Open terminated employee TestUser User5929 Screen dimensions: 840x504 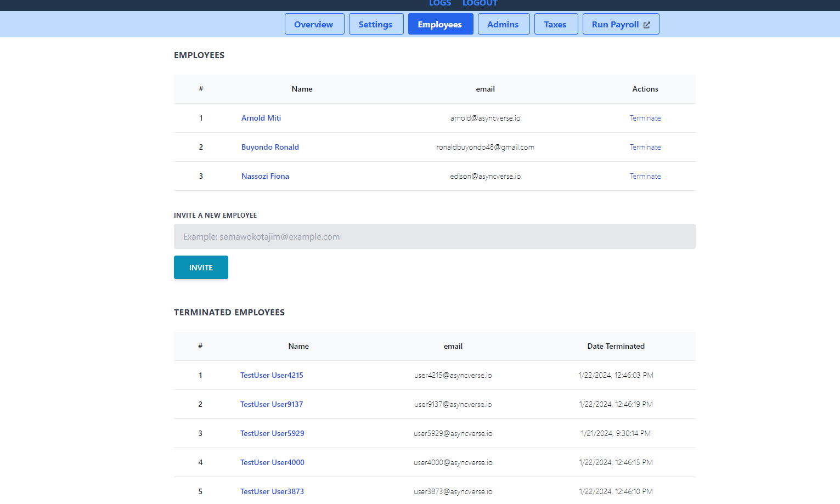[x=272, y=433]
